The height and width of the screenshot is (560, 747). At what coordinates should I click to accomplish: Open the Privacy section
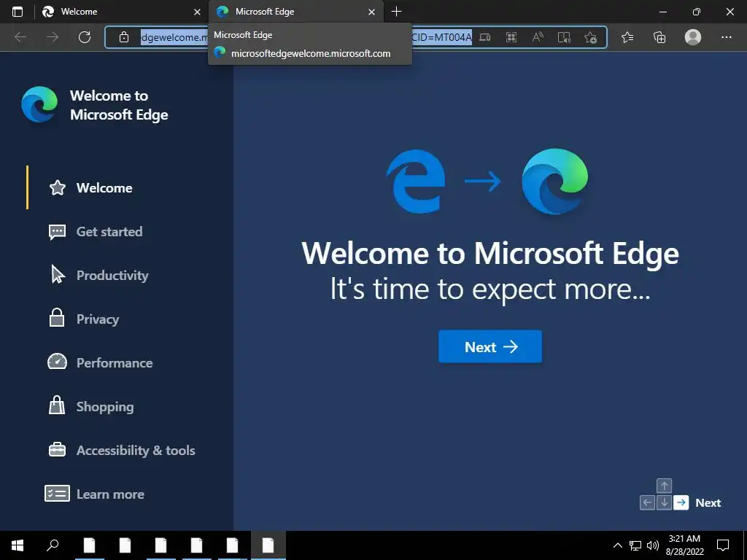(97, 319)
